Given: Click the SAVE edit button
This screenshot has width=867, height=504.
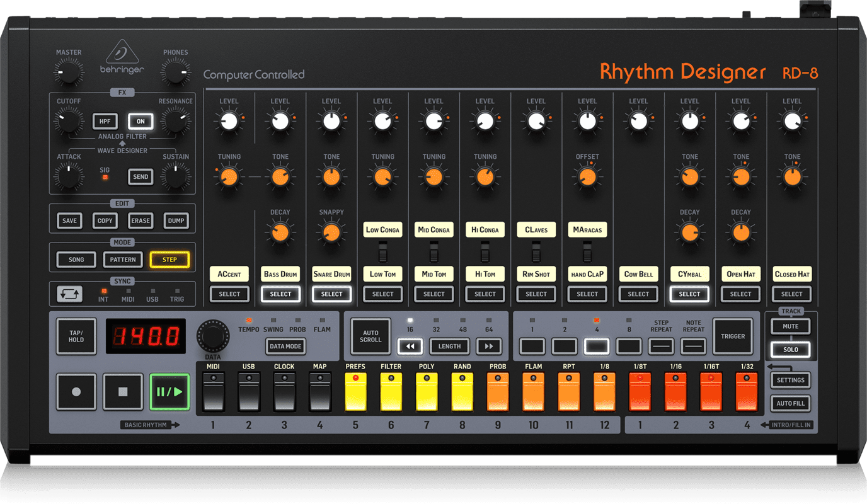Looking at the screenshot, I should point(69,221).
